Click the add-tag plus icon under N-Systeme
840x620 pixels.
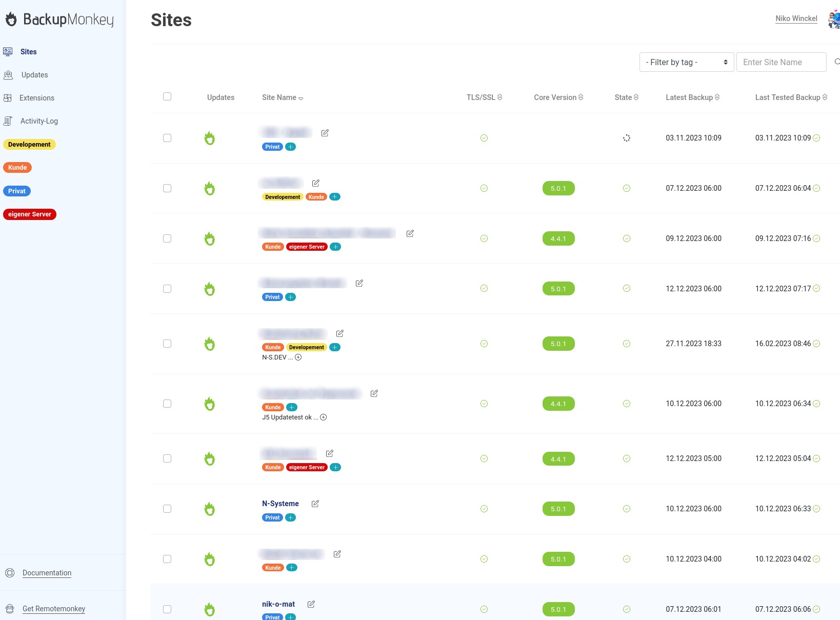291,517
